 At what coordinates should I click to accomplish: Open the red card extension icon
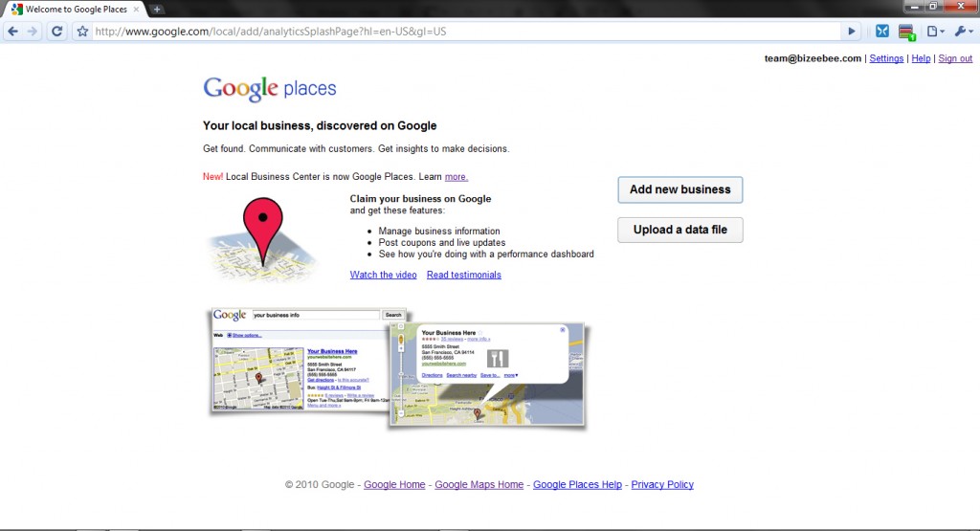pos(906,32)
